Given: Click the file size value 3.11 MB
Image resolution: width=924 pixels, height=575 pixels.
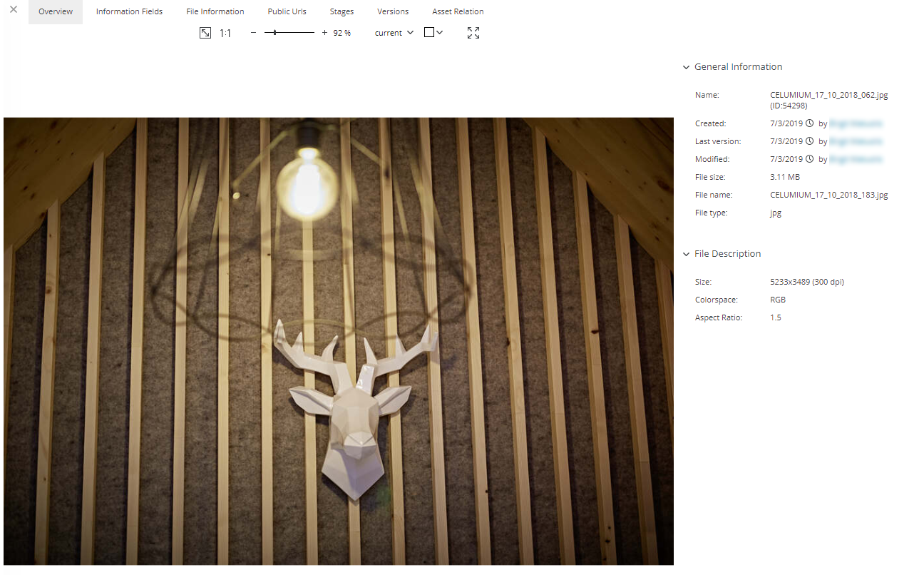Looking at the screenshot, I should (785, 177).
